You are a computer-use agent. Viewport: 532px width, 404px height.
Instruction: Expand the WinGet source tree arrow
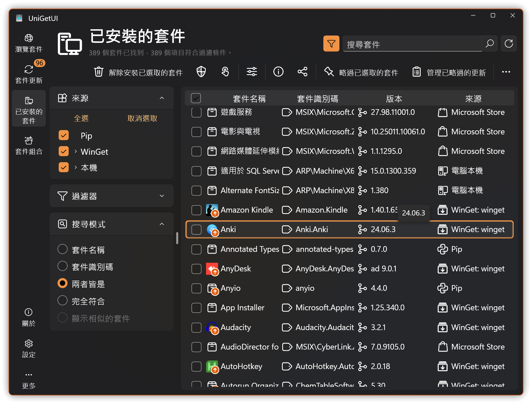[76, 151]
